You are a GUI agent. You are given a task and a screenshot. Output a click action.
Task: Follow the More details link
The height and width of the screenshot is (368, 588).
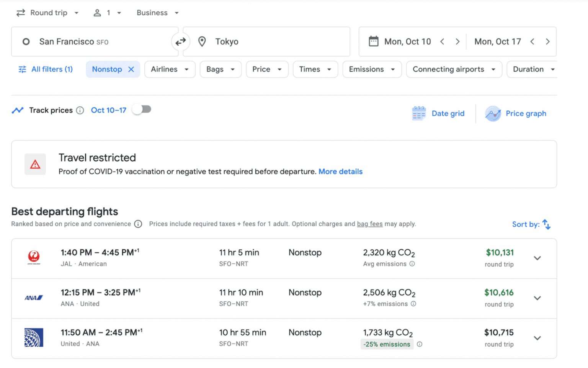pyautogui.click(x=340, y=172)
